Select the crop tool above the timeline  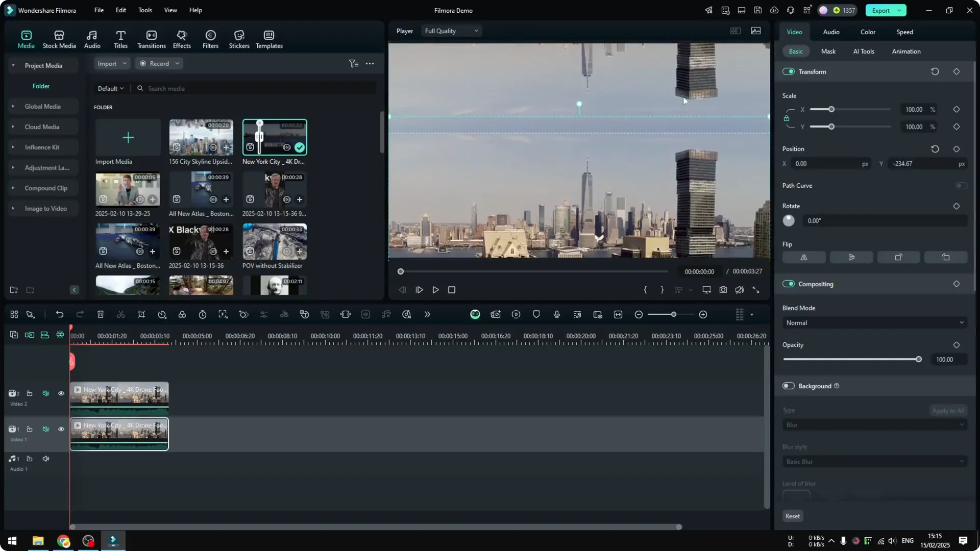[141, 314]
